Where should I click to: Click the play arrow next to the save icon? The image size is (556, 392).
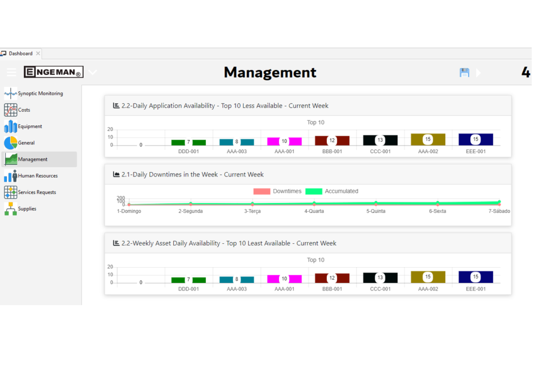pyautogui.click(x=478, y=72)
